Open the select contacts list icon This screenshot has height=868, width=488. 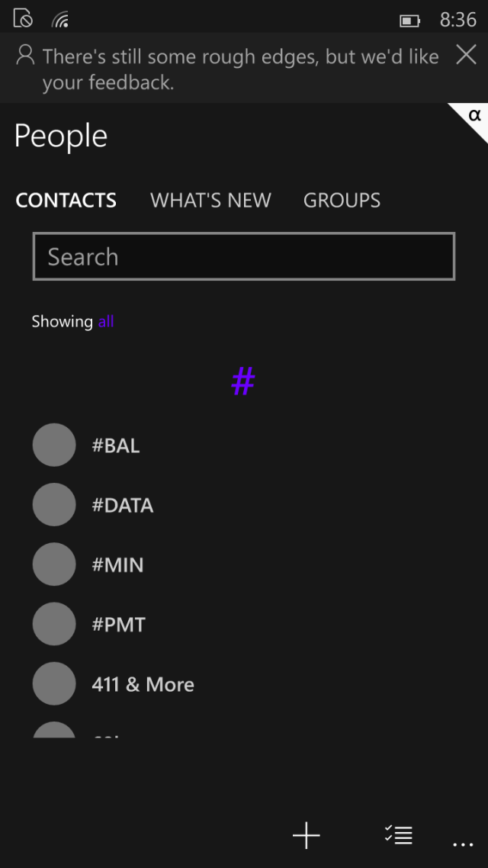[398, 835]
